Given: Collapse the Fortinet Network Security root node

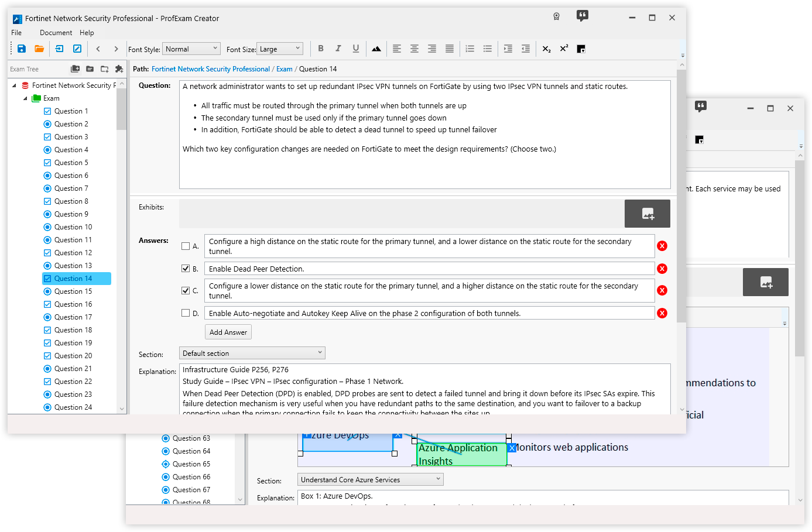Looking at the screenshot, I should click(15, 85).
